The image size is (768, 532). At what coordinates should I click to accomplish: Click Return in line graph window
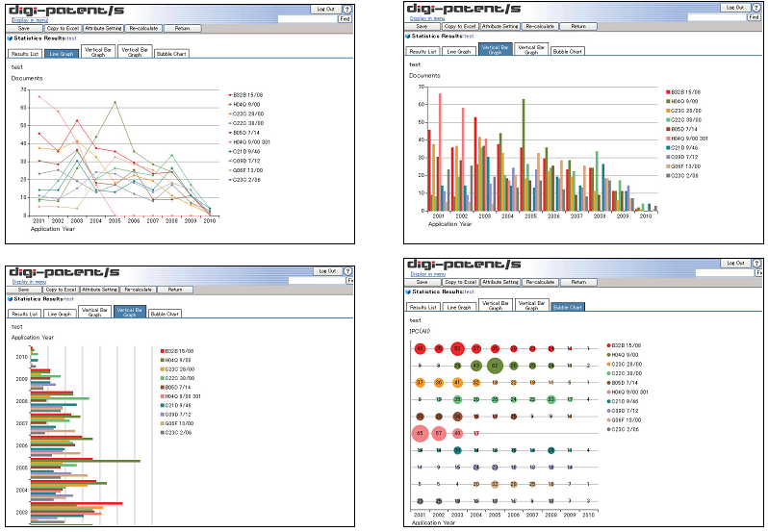[182, 29]
